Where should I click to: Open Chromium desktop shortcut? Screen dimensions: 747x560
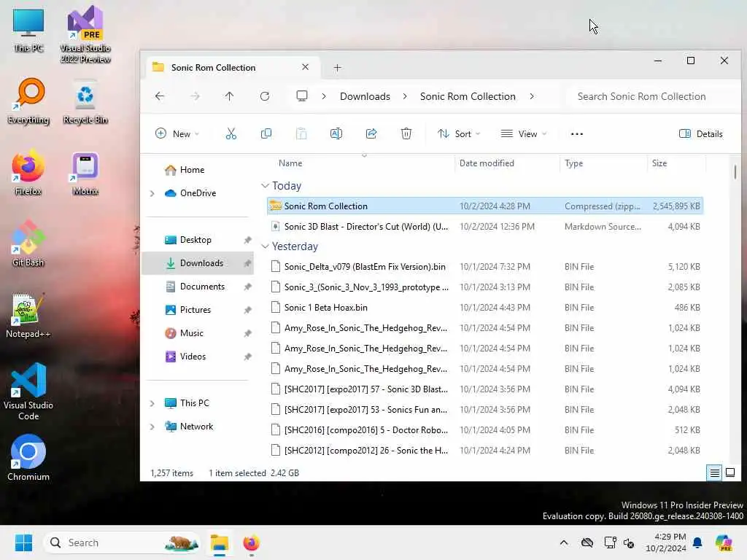point(28,458)
